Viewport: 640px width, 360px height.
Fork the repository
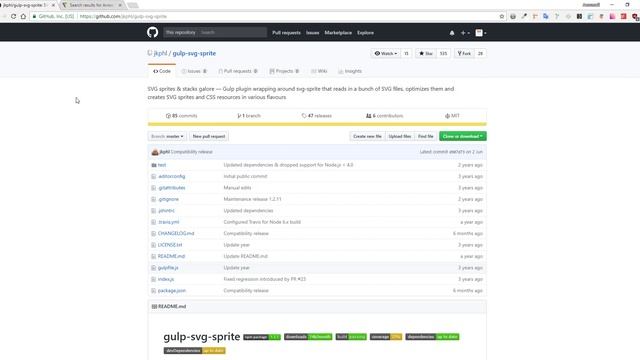point(464,53)
